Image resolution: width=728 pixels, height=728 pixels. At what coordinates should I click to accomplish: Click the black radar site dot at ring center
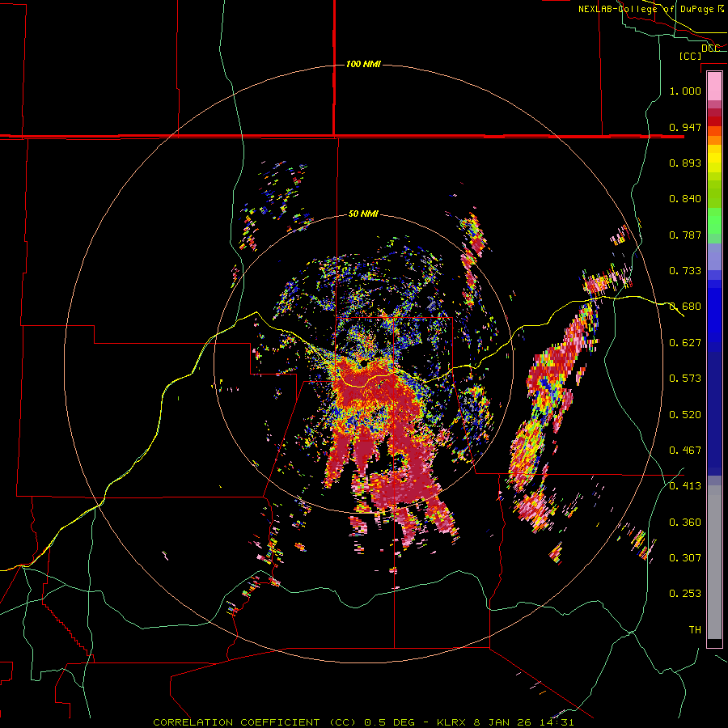(363, 363)
